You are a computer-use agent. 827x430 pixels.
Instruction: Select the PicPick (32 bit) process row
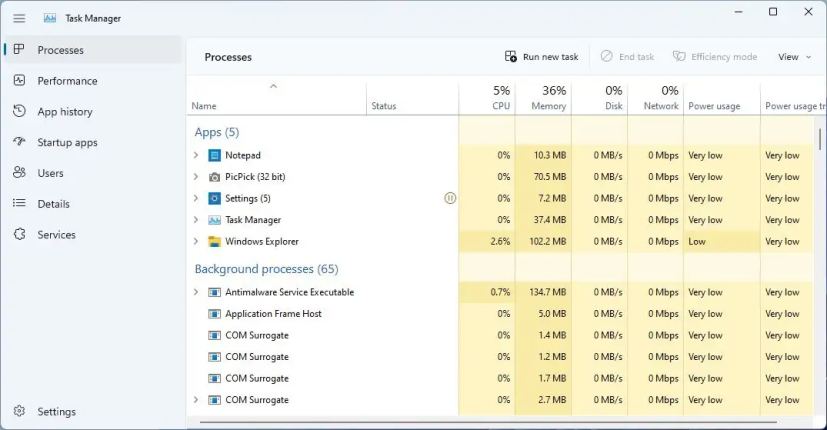[x=300, y=177]
